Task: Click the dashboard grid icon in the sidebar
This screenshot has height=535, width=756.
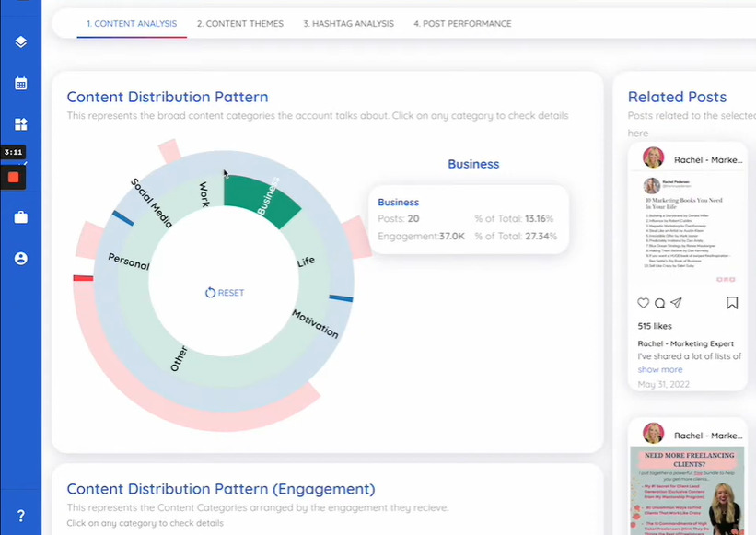Action: pyautogui.click(x=20, y=124)
